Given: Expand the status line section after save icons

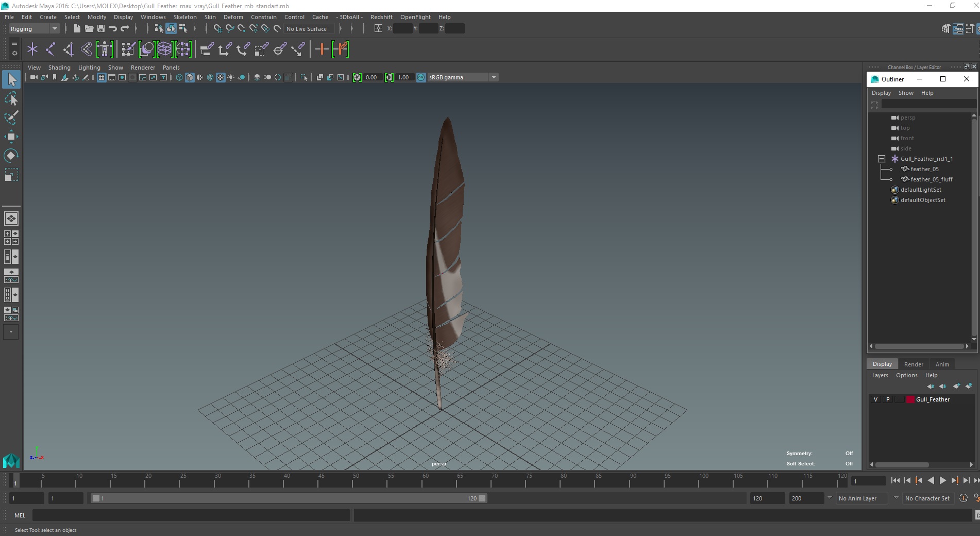Looking at the screenshot, I should coord(136,28).
